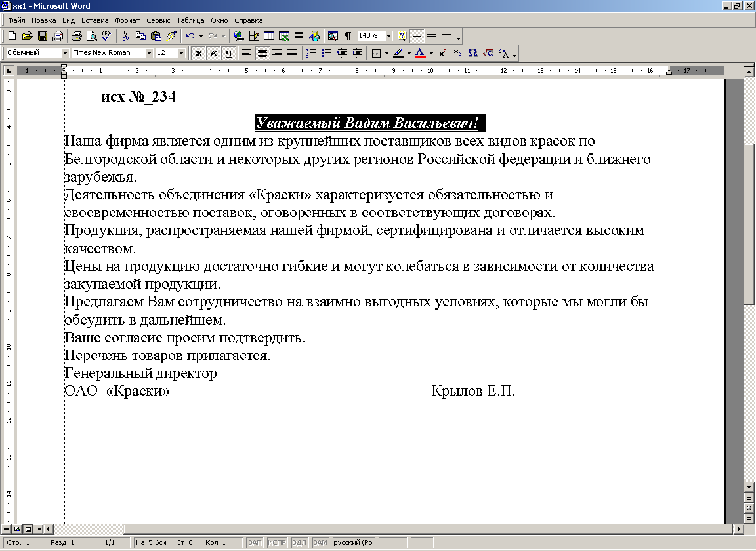Open the Times New Roman font dropdown
756x551 pixels.
[x=149, y=53]
